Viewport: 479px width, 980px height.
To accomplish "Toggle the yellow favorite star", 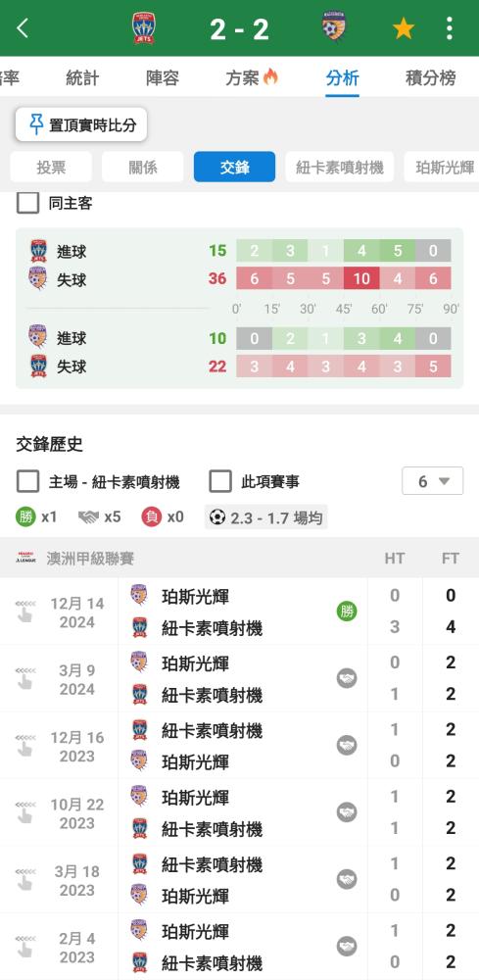I will pyautogui.click(x=403, y=28).
